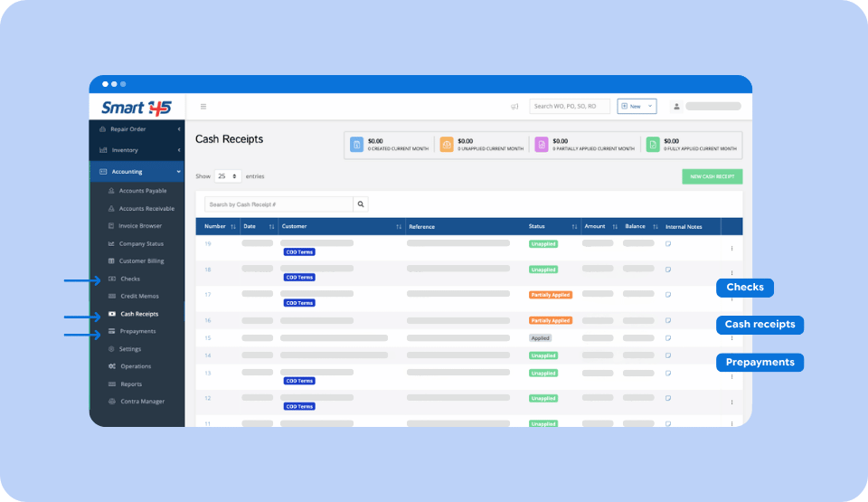The width and height of the screenshot is (868, 502).
Task: Click the purple Partially Applied Current Month icon
Action: coord(542,145)
